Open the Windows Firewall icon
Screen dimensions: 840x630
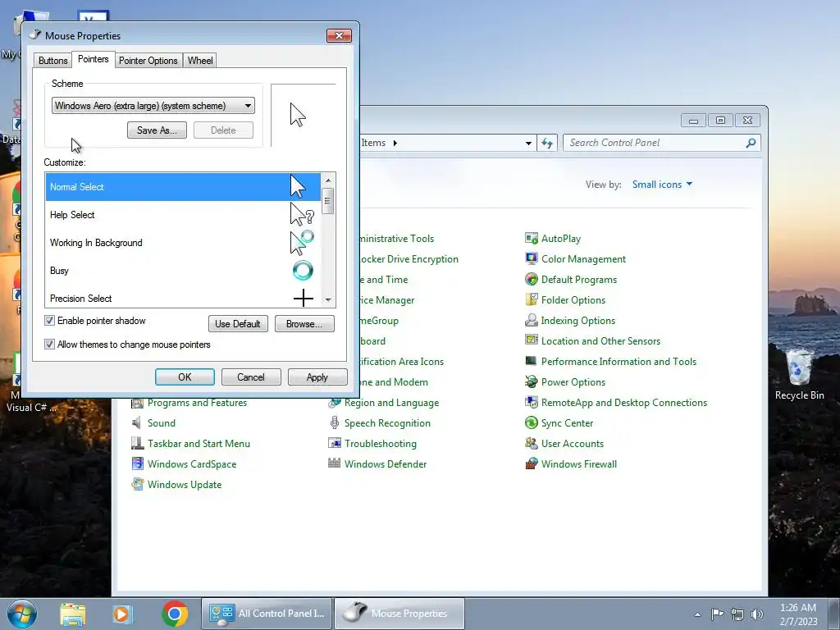coord(531,464)
